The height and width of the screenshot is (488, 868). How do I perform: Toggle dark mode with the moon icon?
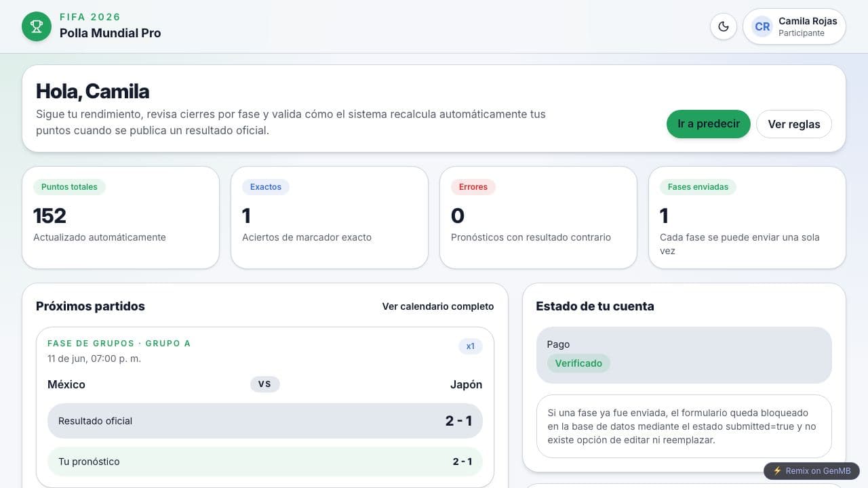point(724,26)
